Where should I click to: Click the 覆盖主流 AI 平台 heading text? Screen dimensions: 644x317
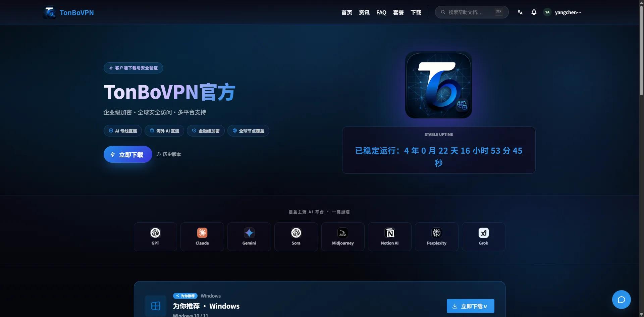point(319,212)
